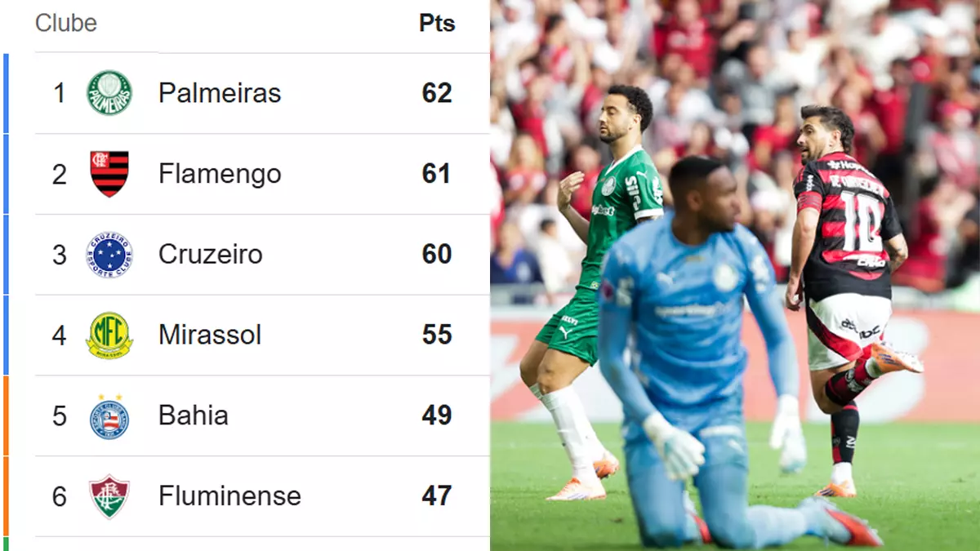Sort by the Pts column header
The image size is (980, 551).
[x=437, y=23]
